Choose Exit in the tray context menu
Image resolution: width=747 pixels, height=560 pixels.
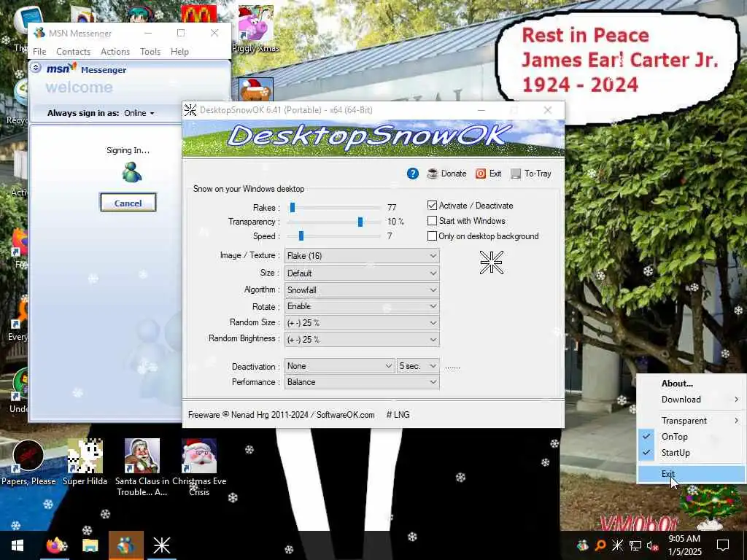692,474
